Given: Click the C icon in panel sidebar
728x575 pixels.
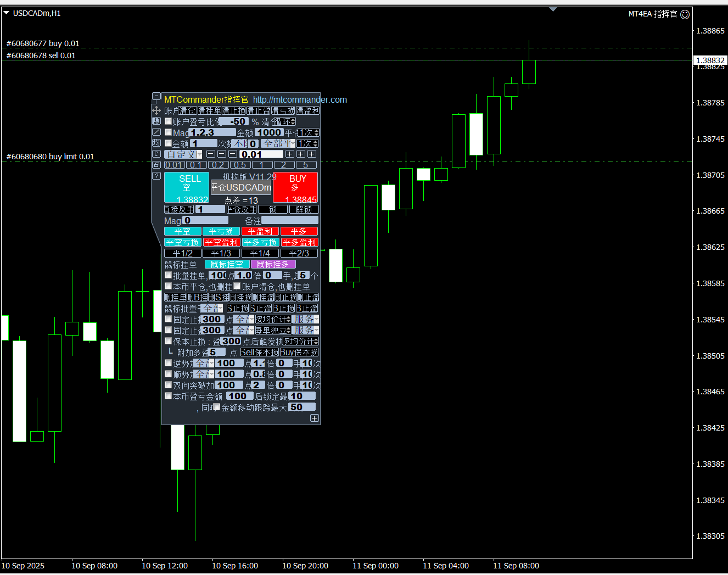Looking at the screenshot, I should coord(156,154).
